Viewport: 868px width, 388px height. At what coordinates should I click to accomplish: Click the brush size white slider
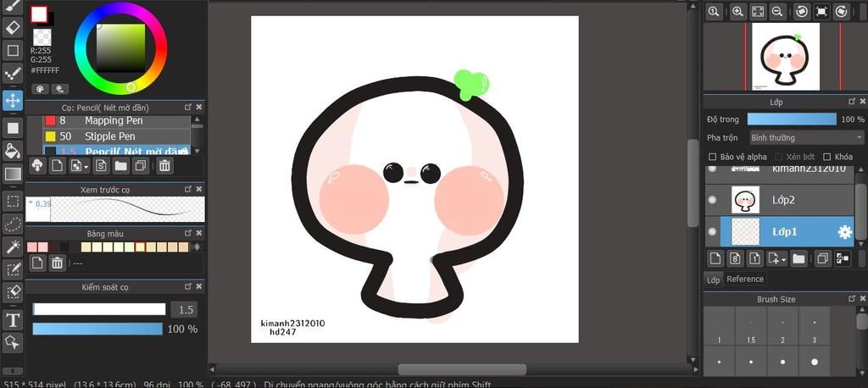tap(99, 309)
